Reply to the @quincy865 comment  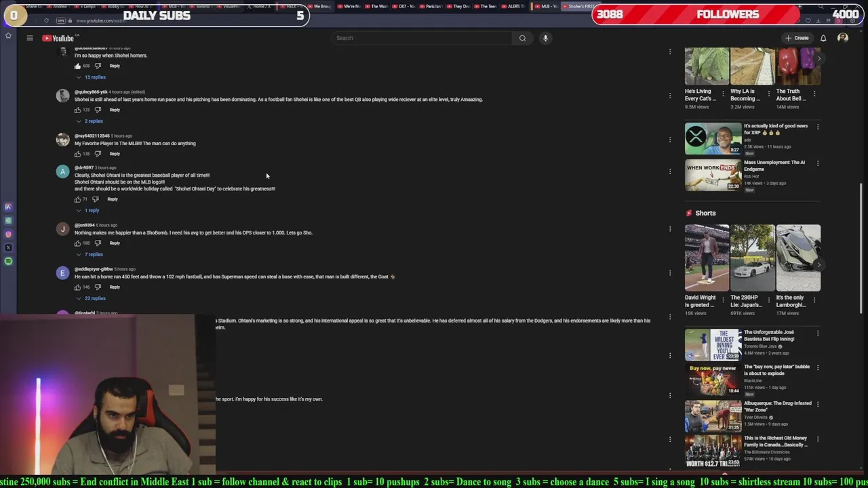coord(115,110)
